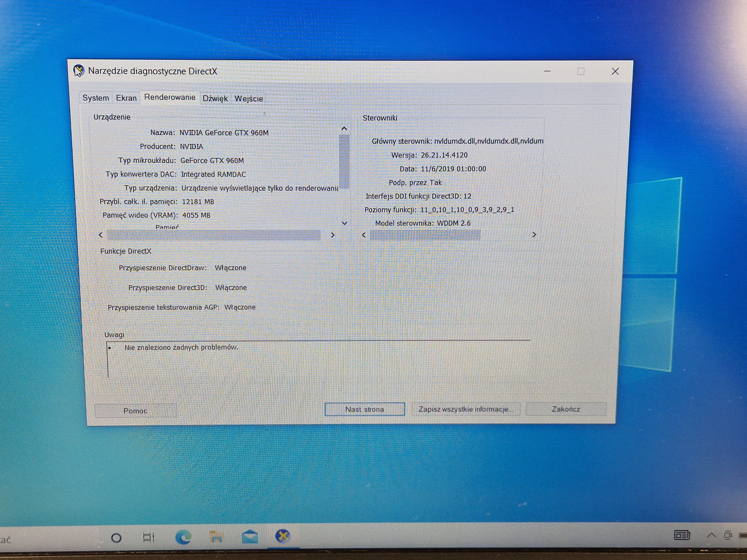The width and height of the screenshot is (747, 560).
Task: Click the Poziomy funkcji feature levels value
Action: 467,210
